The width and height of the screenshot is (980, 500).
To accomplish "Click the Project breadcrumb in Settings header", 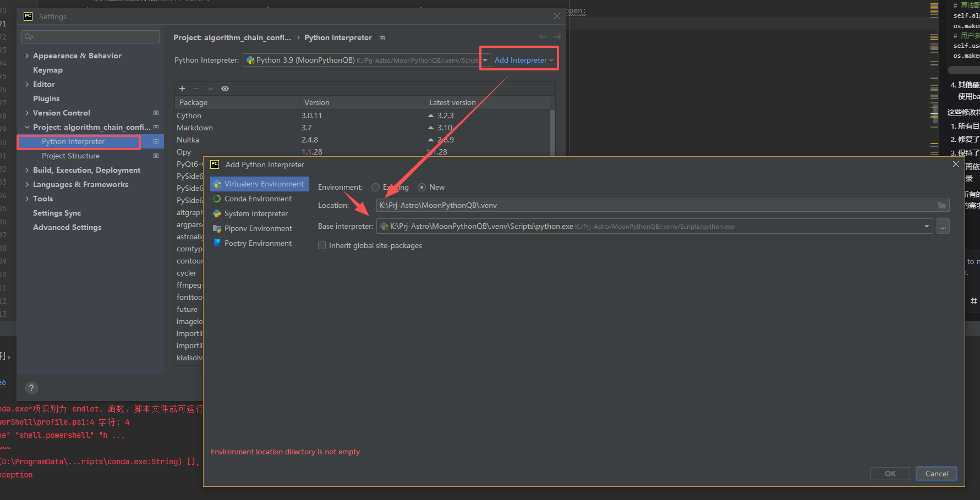I will click(x=232, y=37).
